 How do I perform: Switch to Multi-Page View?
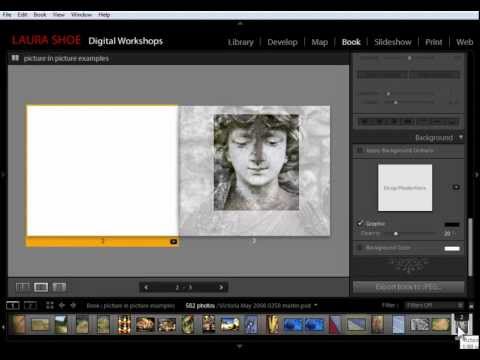point(23,287)
